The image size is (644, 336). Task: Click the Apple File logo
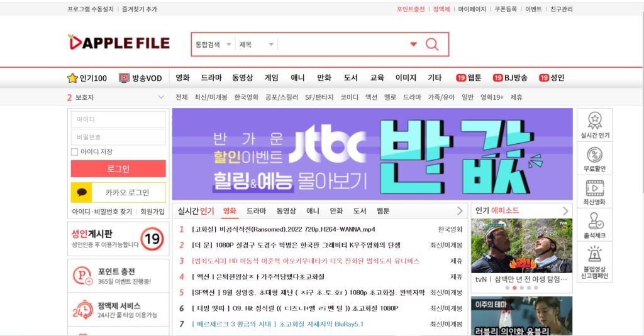(x=119, y=42)
